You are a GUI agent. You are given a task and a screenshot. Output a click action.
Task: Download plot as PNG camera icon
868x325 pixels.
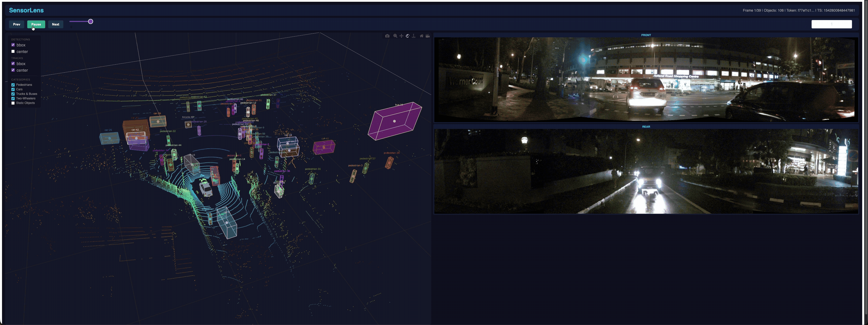[x=387, y=36]
